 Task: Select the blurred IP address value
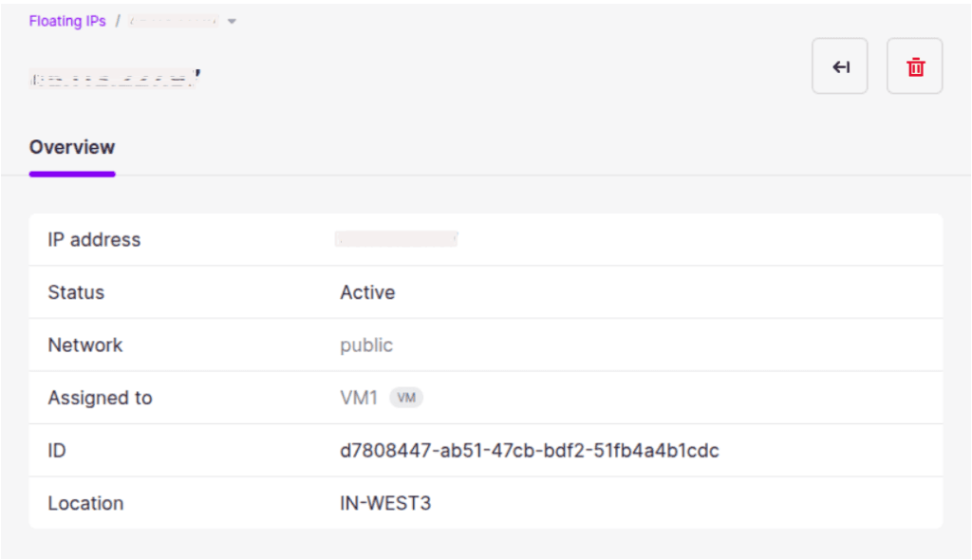coord(397,239)
